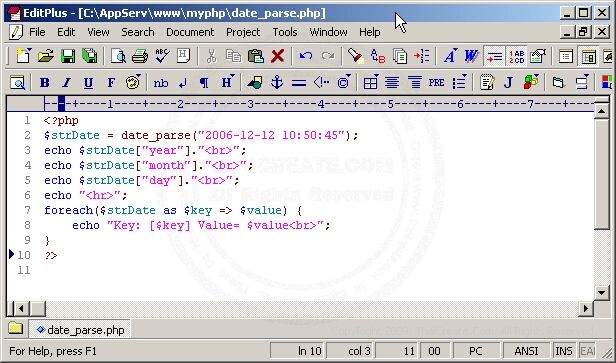Copy selection with Copy icon
This screenshot has height=363, width=616.
(x=233, y=56)
